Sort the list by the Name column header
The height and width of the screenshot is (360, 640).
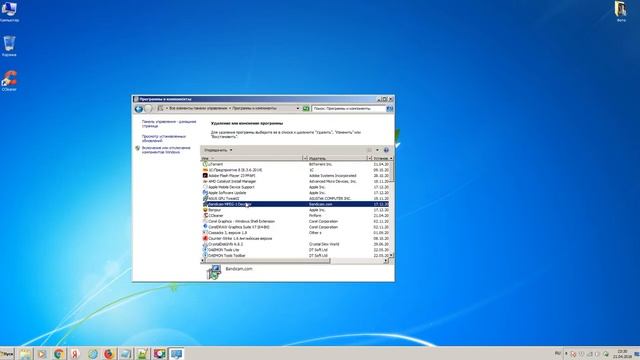coord(251,158)
